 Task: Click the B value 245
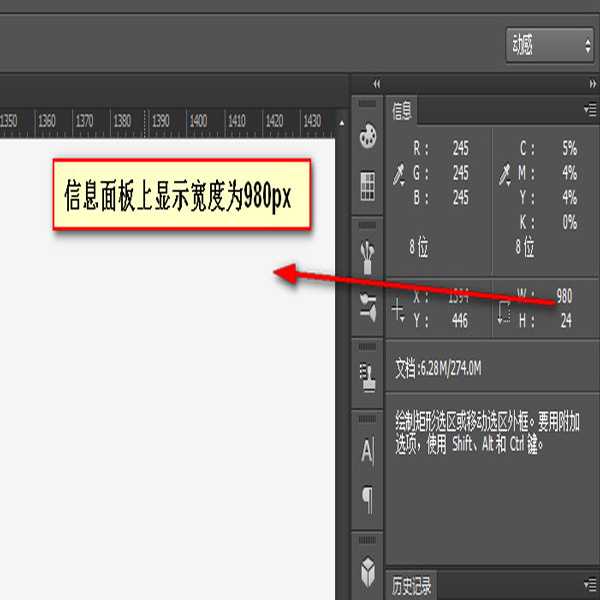point(461,198)
